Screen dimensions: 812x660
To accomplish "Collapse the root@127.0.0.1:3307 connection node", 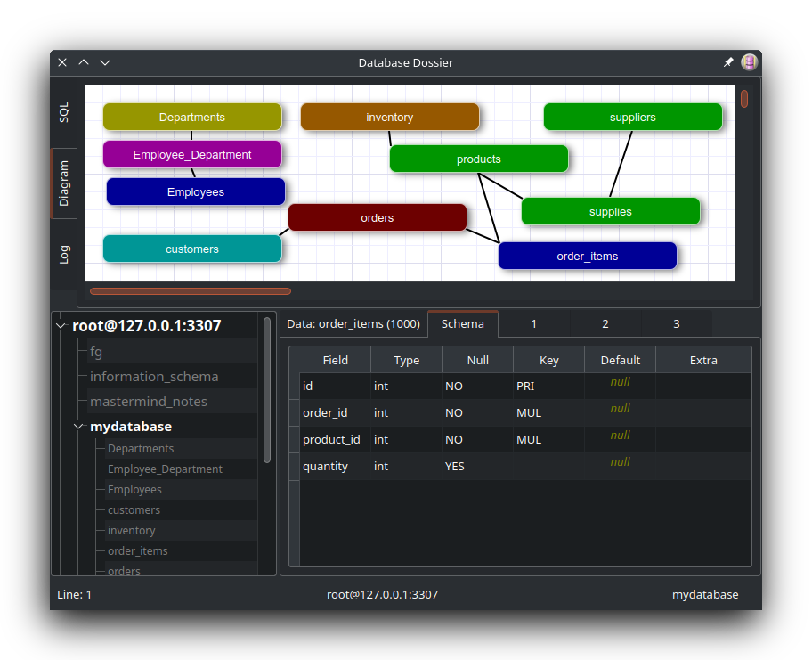I will [x=61, y=326].
